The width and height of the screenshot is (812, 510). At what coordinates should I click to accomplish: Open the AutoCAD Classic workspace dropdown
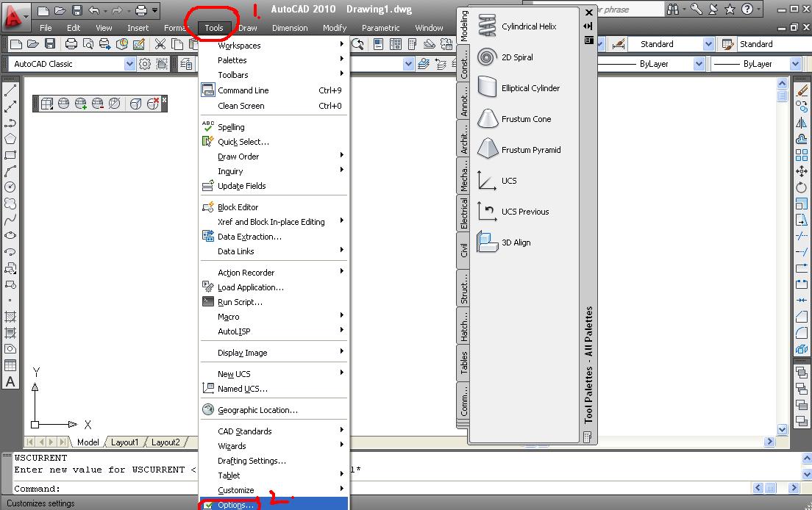pos(129,64)
